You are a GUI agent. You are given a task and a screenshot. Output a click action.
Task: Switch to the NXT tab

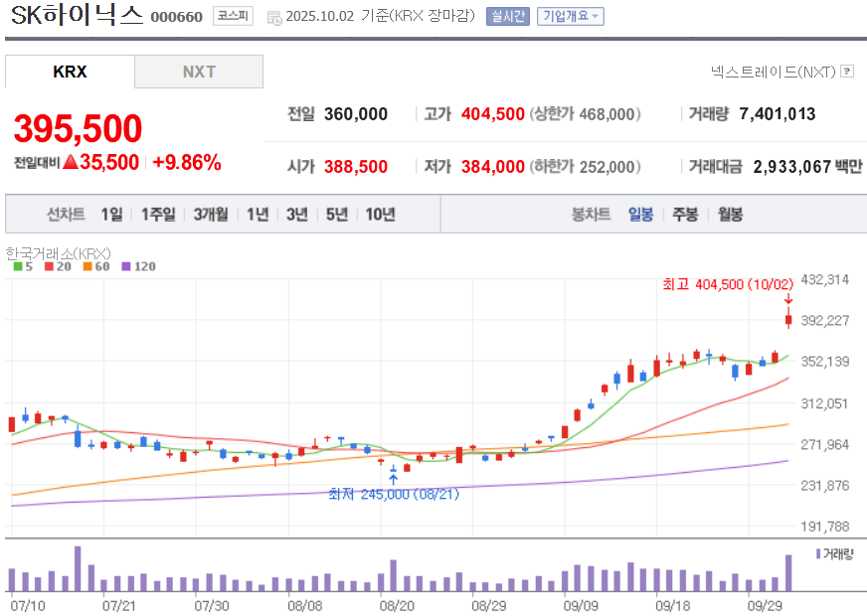pyautogui.click(x=199, y=72)
